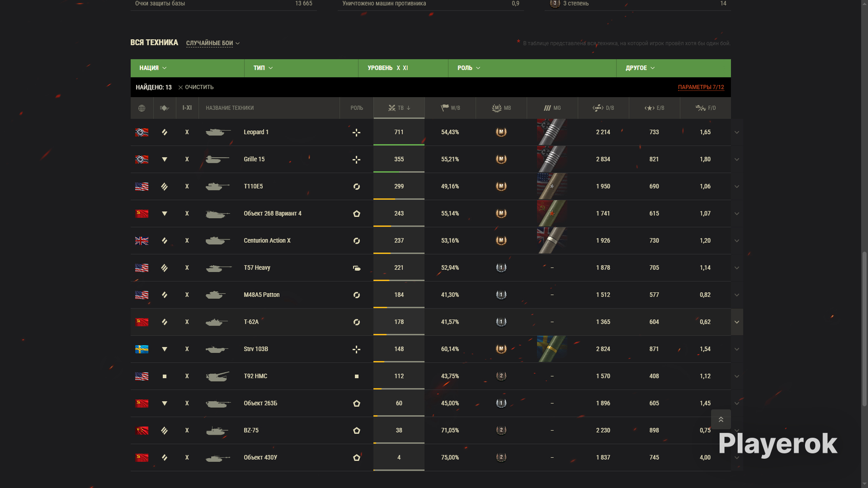This screenshot has width=868, height=488.
Task: Expand the M48A5 Patton row details
Action: click(737, 295)
